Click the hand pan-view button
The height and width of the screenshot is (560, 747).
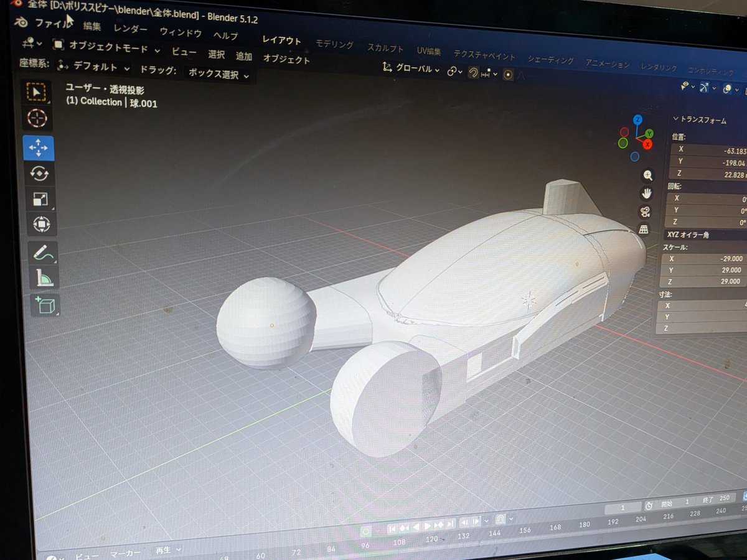[x=647, y=193]
